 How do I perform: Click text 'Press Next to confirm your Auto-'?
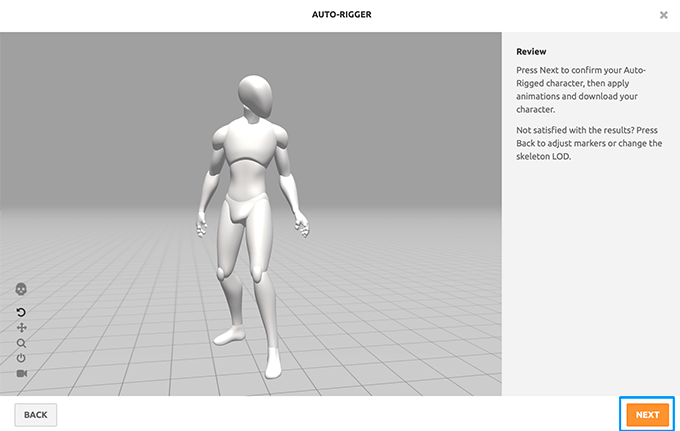pos(581,70)
